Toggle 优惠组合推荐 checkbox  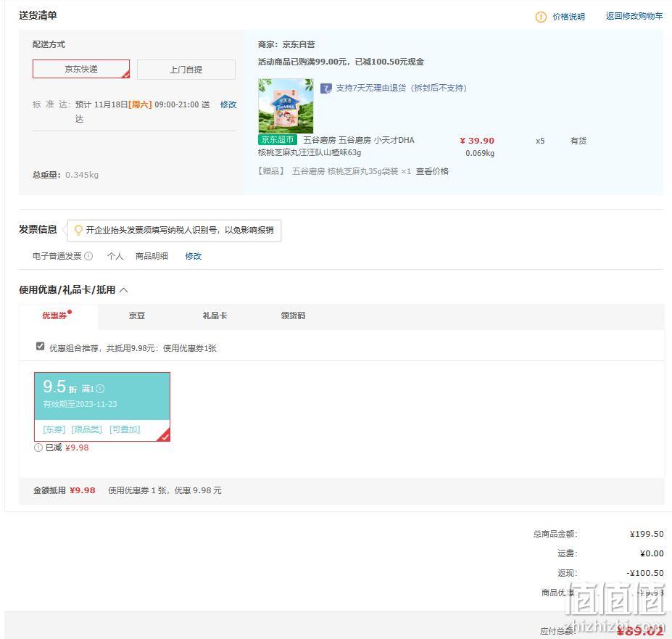(41, 346)
